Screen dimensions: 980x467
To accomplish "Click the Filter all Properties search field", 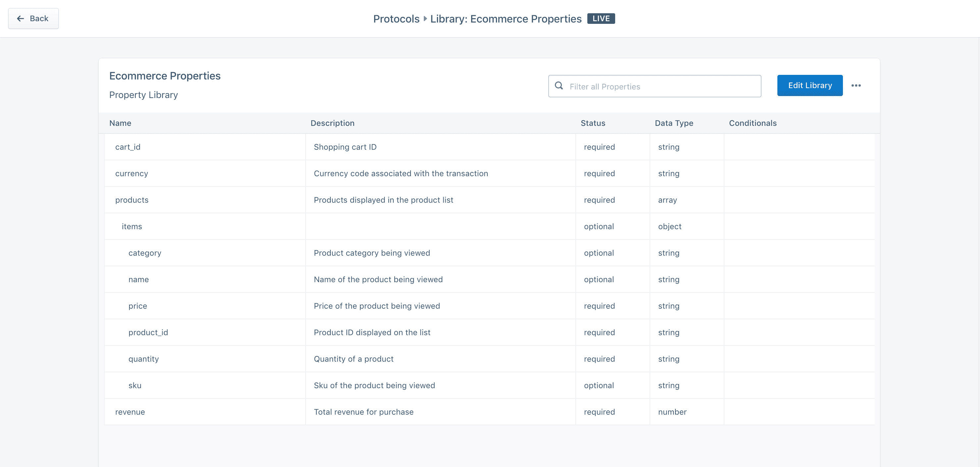I will tap(654, 86).
